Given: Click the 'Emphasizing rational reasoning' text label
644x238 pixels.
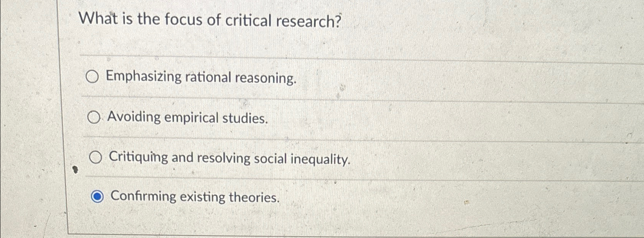Looking at the screenshot, I should 201,77.
